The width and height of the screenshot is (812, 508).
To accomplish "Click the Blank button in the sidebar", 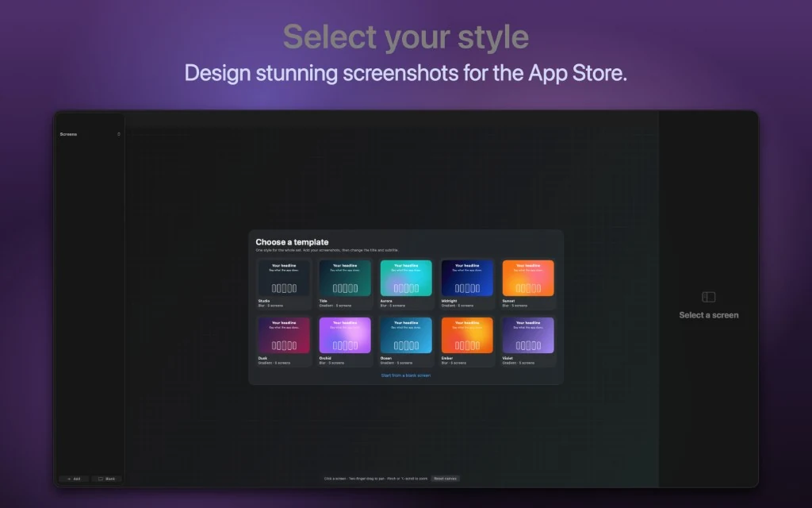I will point(107,479).
